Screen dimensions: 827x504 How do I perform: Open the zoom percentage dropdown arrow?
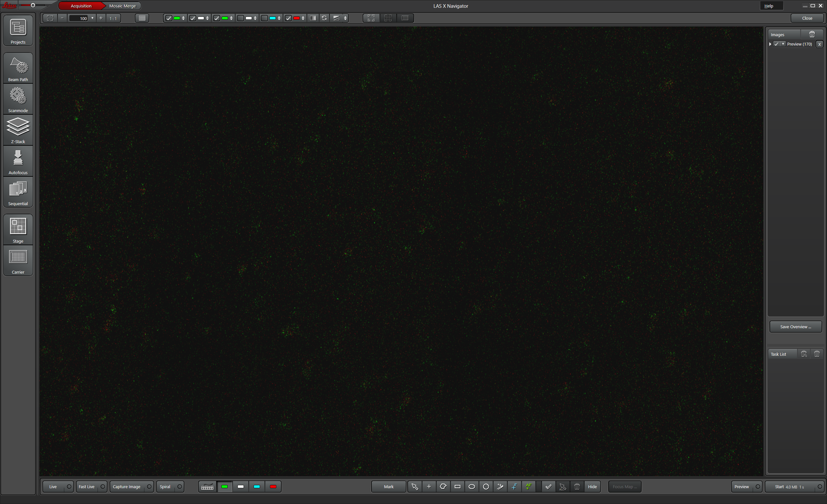92,18
